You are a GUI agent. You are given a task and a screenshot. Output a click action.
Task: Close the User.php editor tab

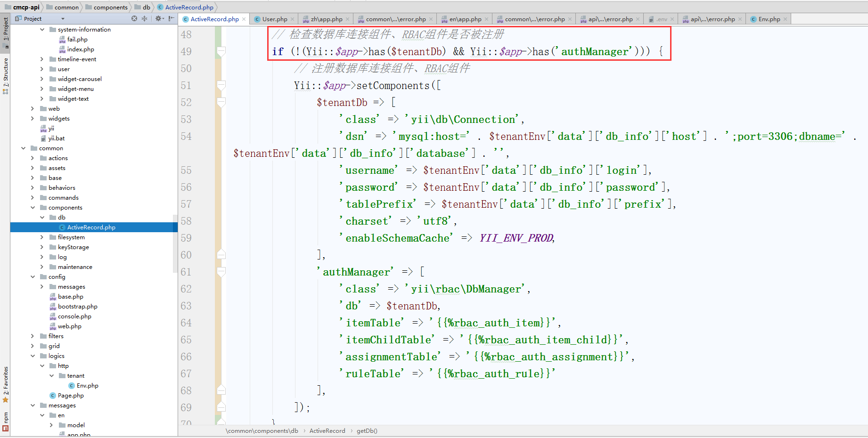click(x=293, y=19)
